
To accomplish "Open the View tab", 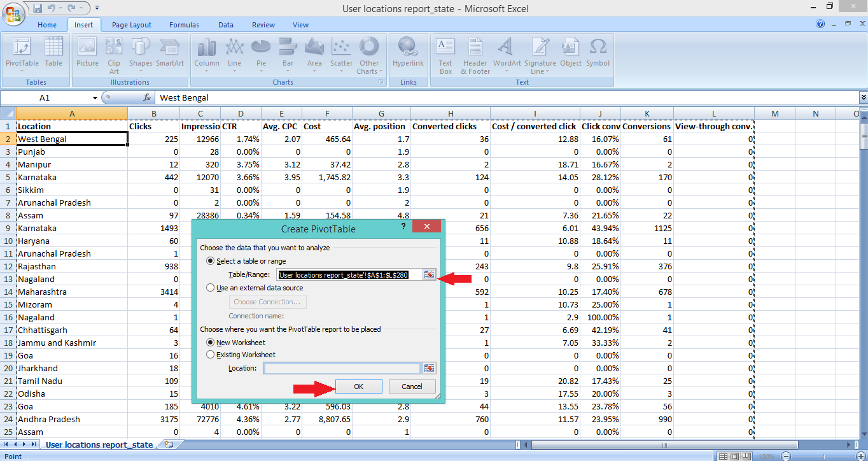I will point(301,25).
